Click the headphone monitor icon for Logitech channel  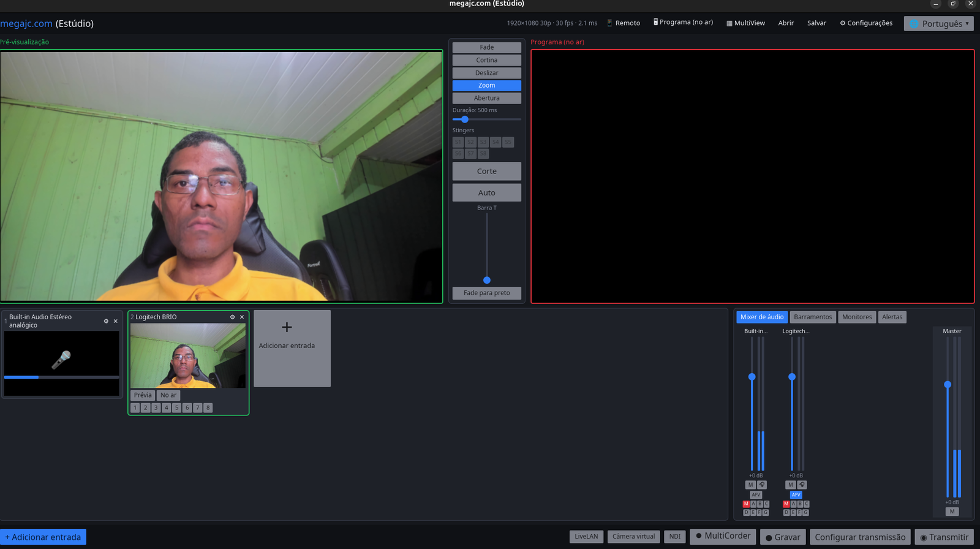802,485
